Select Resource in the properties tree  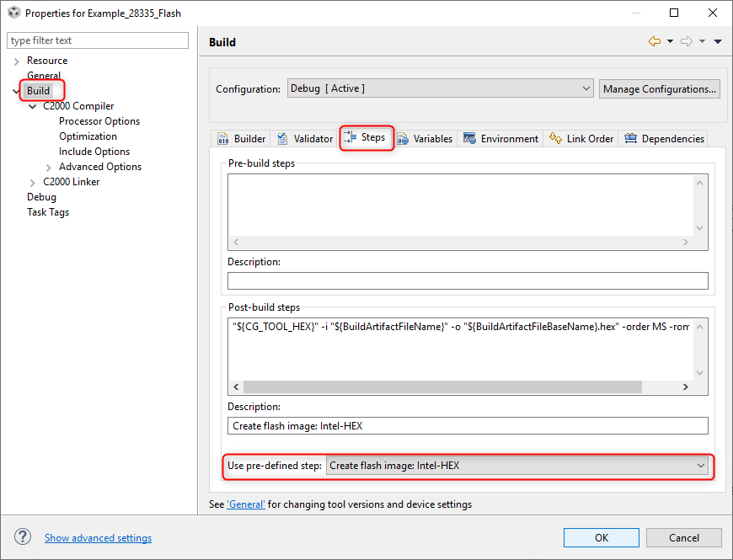coord(46,61)
